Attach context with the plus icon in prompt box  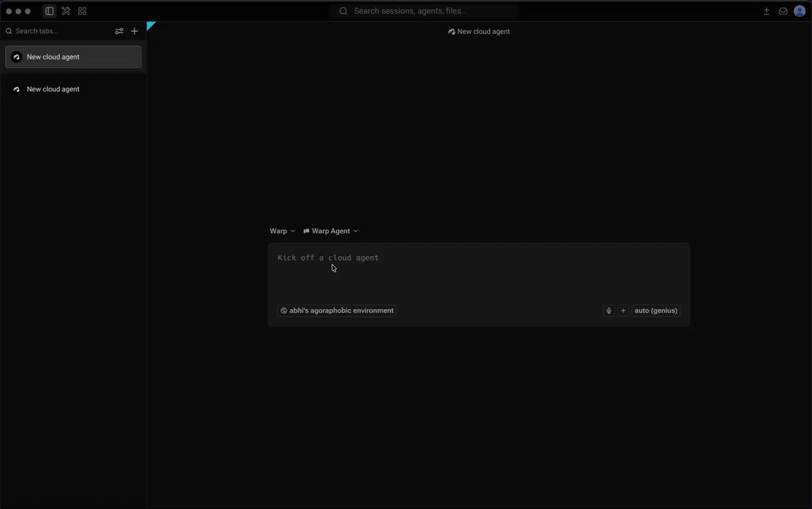point(624,310)
